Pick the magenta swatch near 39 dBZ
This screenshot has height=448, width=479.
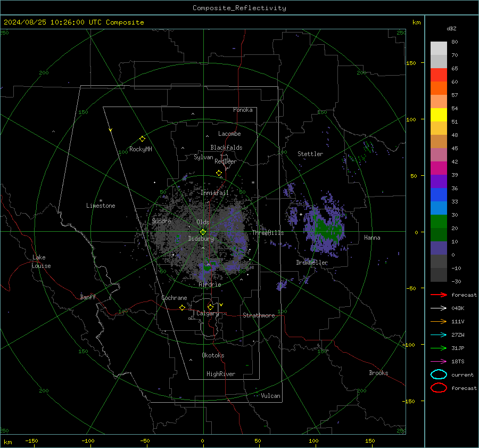439,168
